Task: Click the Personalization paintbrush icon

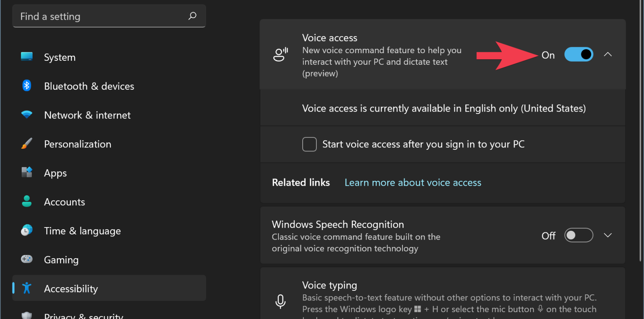Action: coord(27,143)
